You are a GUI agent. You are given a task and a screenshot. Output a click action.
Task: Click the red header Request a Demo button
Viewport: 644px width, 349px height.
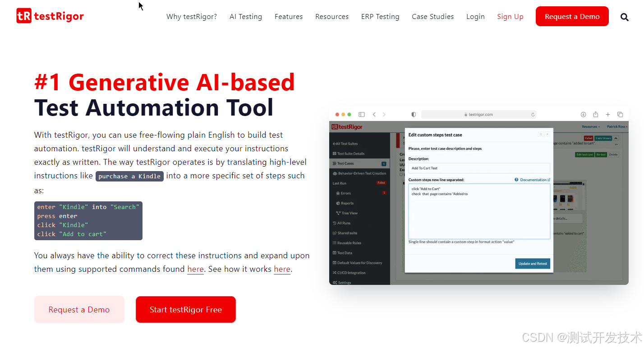pos(572,17)
